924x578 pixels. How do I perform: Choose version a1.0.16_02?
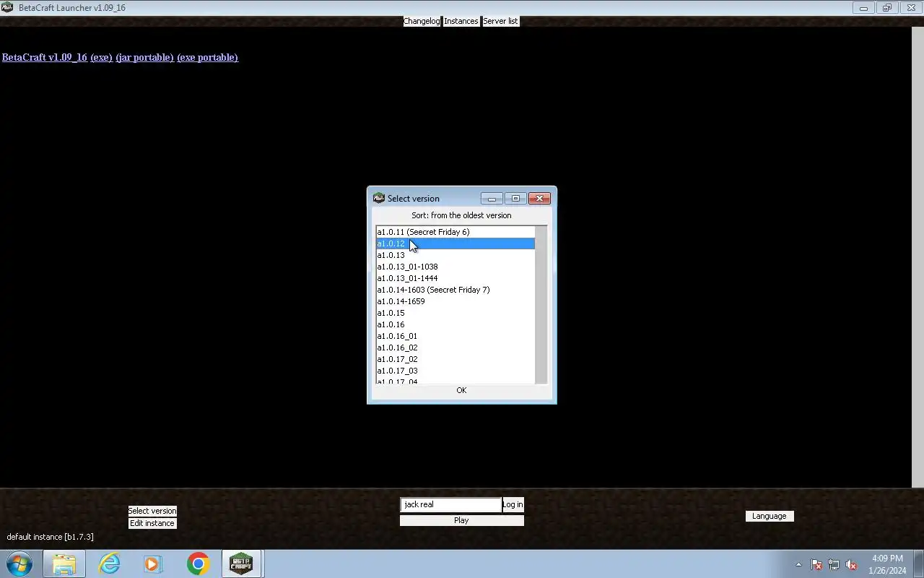click(456, 348)
